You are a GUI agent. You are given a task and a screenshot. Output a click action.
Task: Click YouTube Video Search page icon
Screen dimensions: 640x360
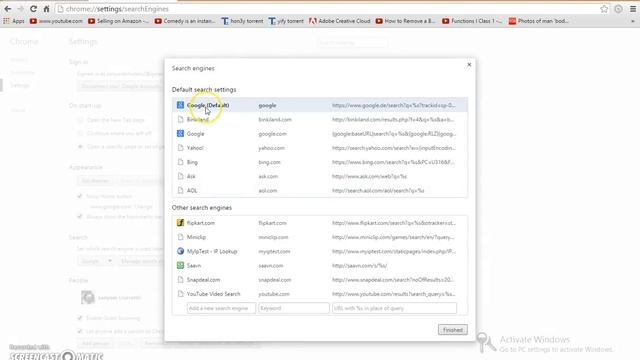point(180,293)
